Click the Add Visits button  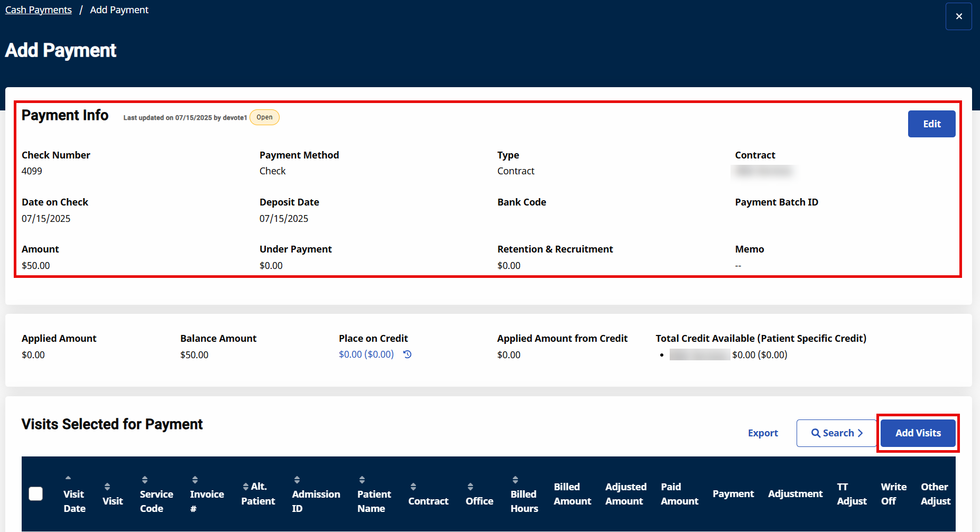pyautogui.click(x=918, y=433)
